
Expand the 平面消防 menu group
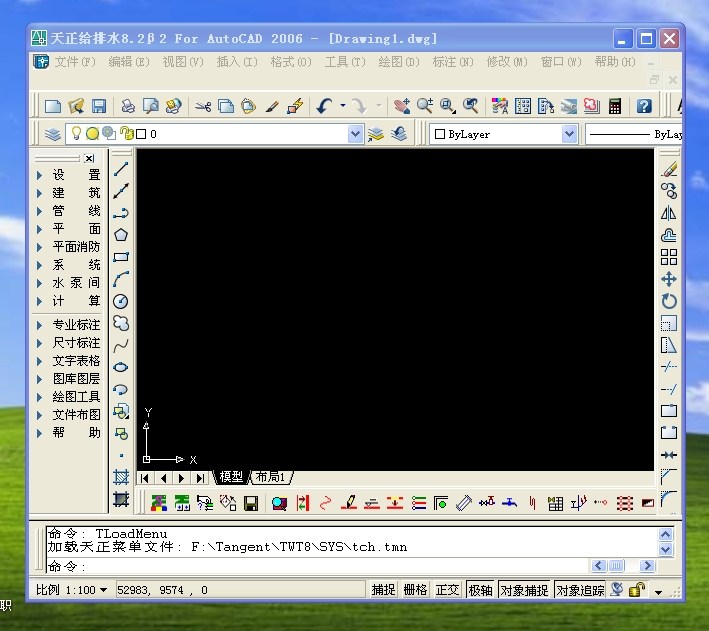[68, 247]
